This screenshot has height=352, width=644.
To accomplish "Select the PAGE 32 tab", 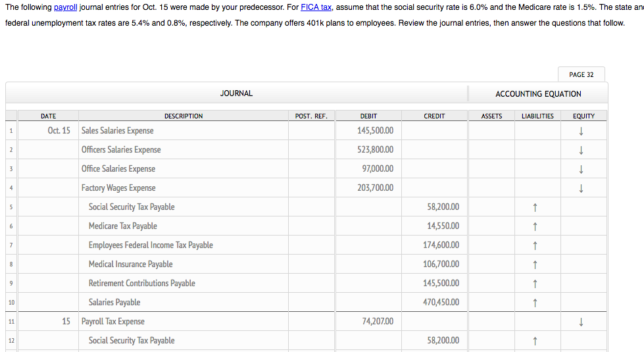I will tap(581, 74).
